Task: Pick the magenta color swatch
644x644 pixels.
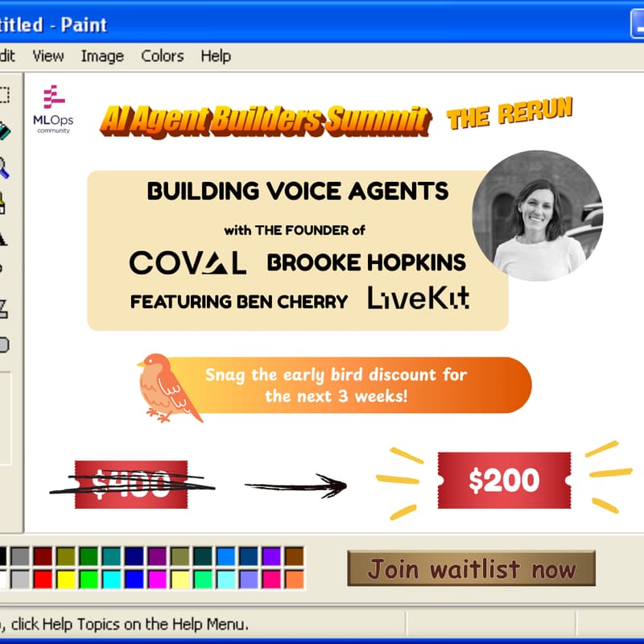Action: click(x=157, y=579)
